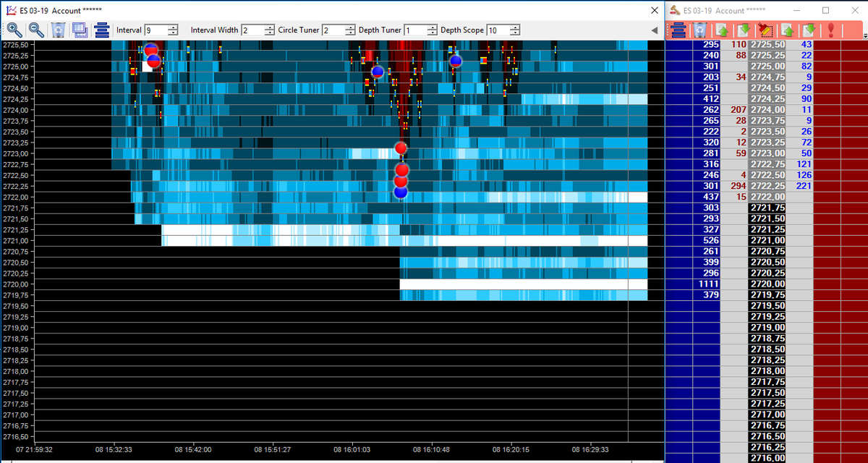The height and width of the screenshot is (463, 868).
Task: Click the zoom out magnifier icon
Action: pos(36,30)
